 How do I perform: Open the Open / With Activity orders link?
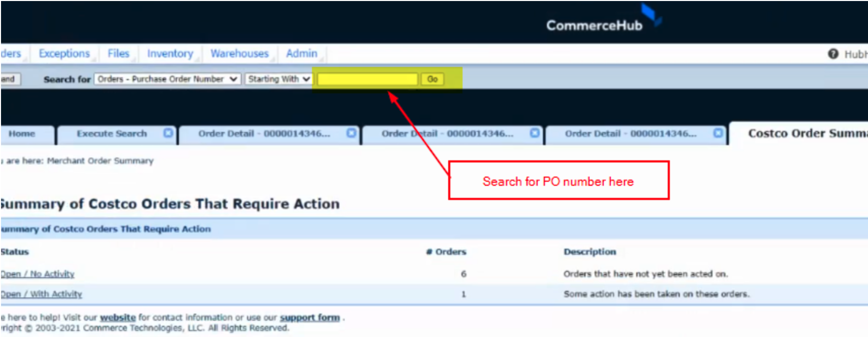pyautogui.click(x=41, y=294)
